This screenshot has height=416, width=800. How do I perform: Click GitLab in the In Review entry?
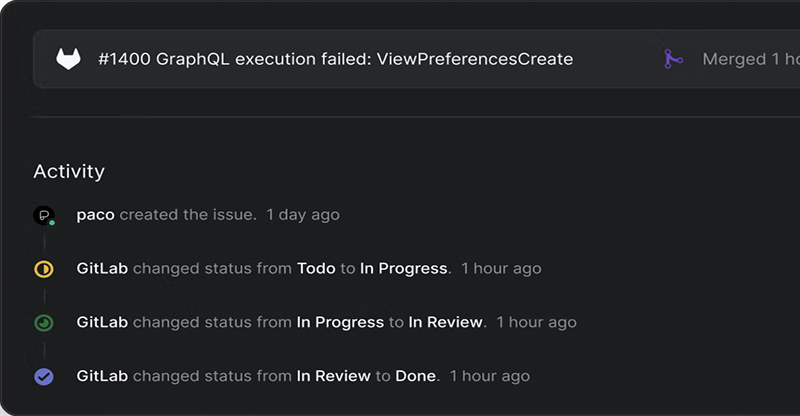[102, 322]
